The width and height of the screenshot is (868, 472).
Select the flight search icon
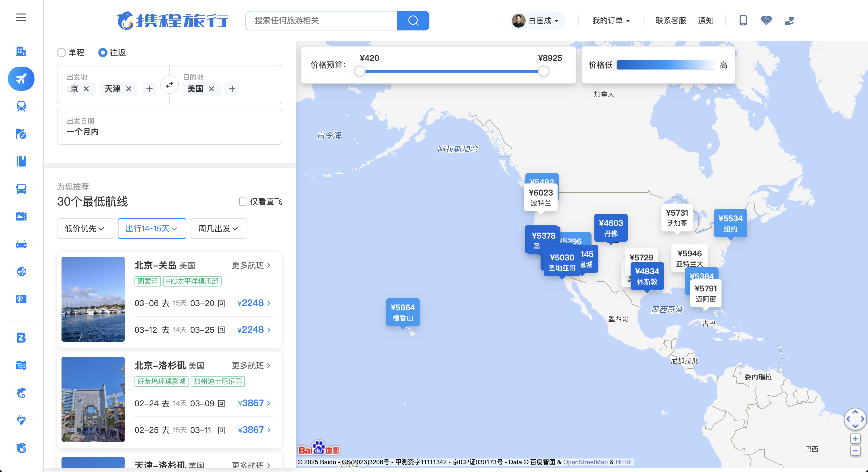tap(21, 78)
